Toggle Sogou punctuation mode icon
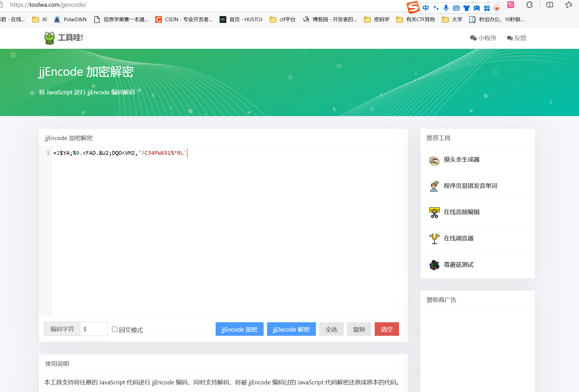Image resolution: width=579 pixels, height=392 pixels. [436, 8]
